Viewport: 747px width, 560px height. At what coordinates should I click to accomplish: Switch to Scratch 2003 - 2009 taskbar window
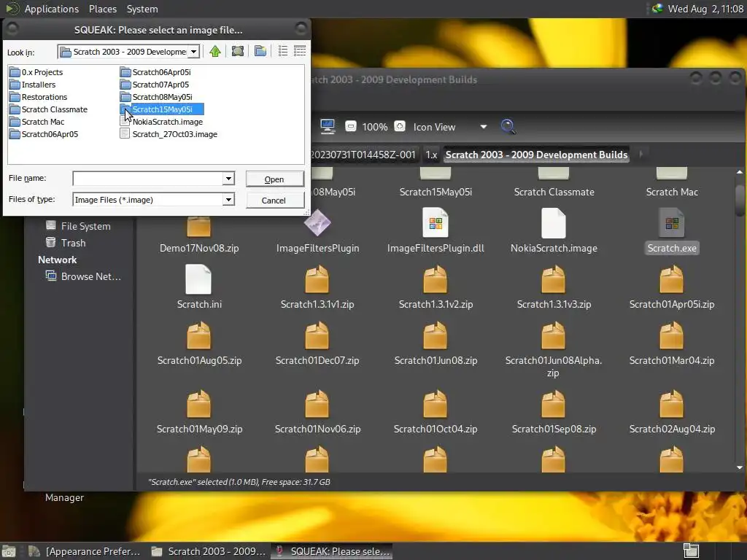(x=209, y=551)
